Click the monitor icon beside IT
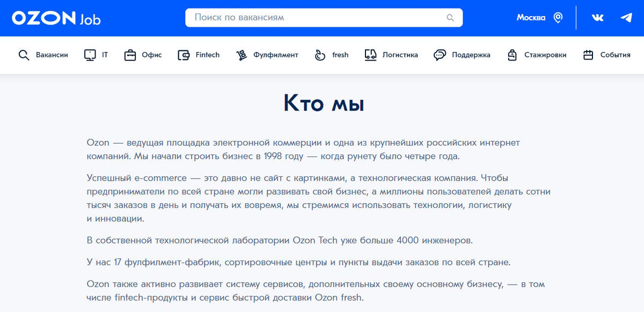The height and width of the screenshot is (312, 644). pyautogui.click(x=90, y=55)
